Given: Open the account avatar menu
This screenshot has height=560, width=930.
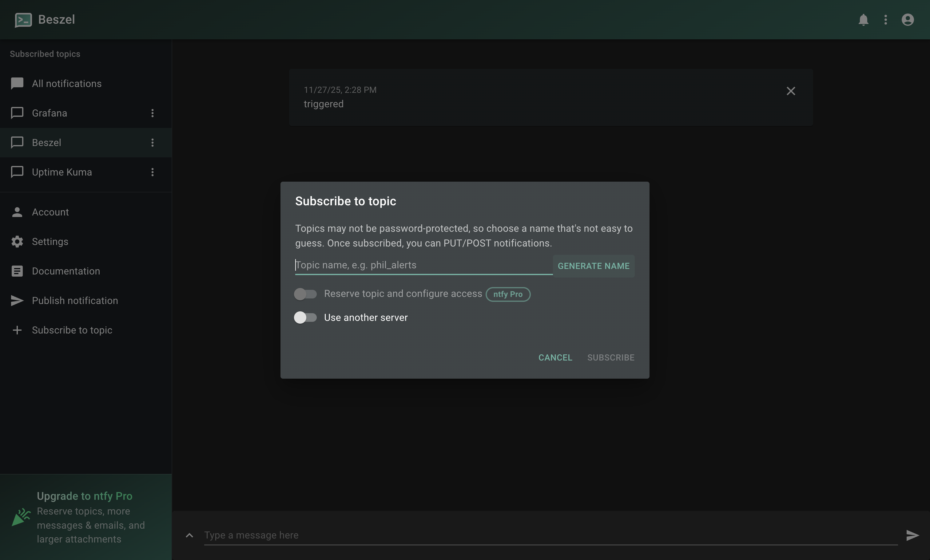Looking at the screenshot, I should click(x=907, y=20).
